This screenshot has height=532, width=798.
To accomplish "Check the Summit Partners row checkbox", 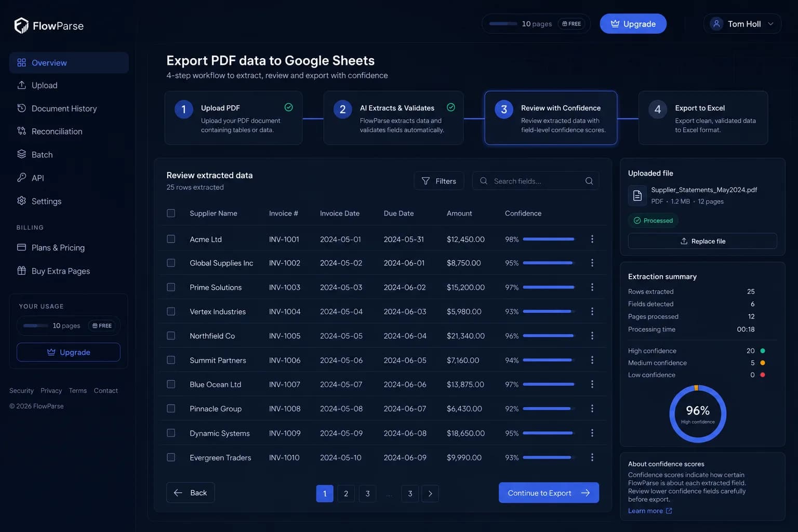I will tap(171, 360).
